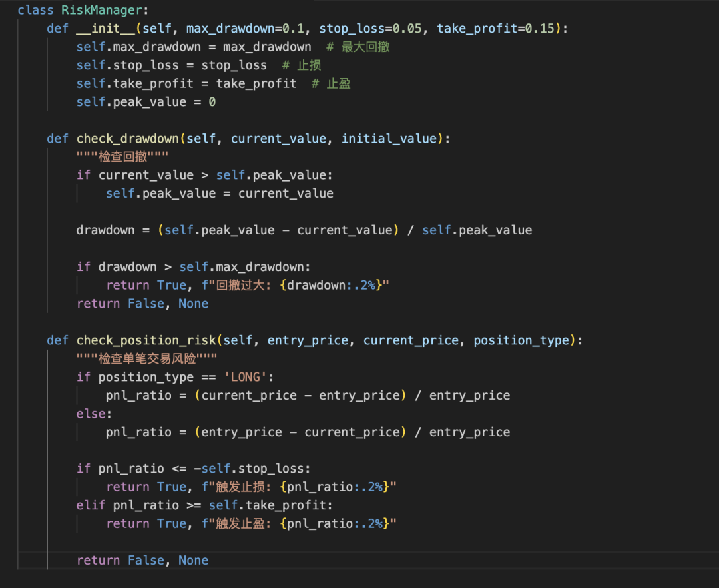
Task: Click the __init__ method name
Action: pos(106,29)
